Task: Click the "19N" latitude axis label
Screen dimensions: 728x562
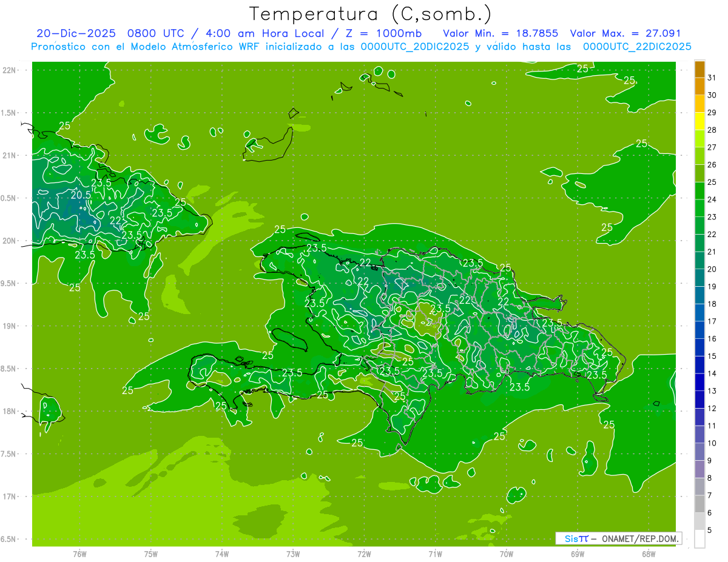Action: 9,326
